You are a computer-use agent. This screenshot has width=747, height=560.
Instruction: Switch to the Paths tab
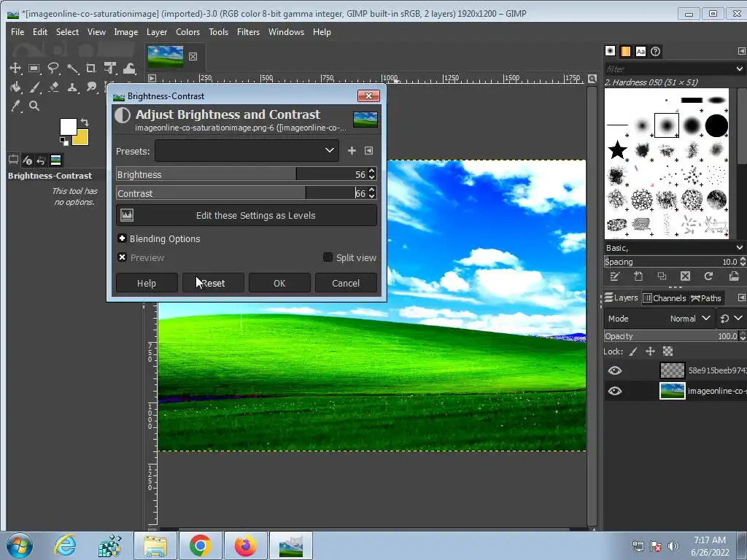tap(706, 298)
